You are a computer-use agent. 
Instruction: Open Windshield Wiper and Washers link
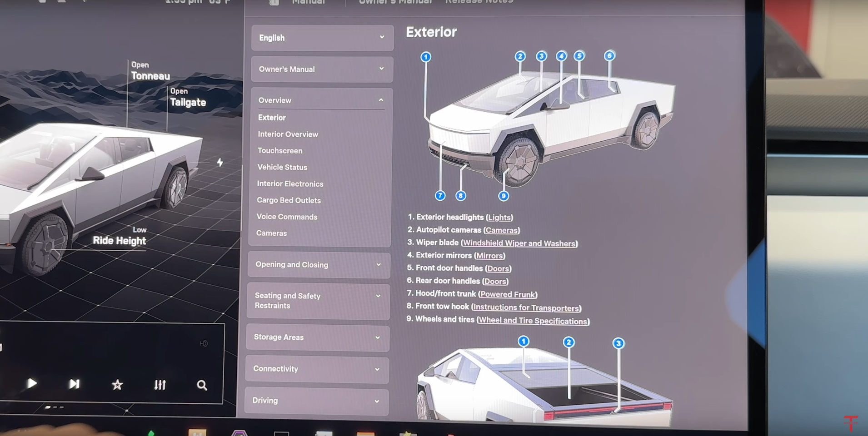[x=519, y=243]
